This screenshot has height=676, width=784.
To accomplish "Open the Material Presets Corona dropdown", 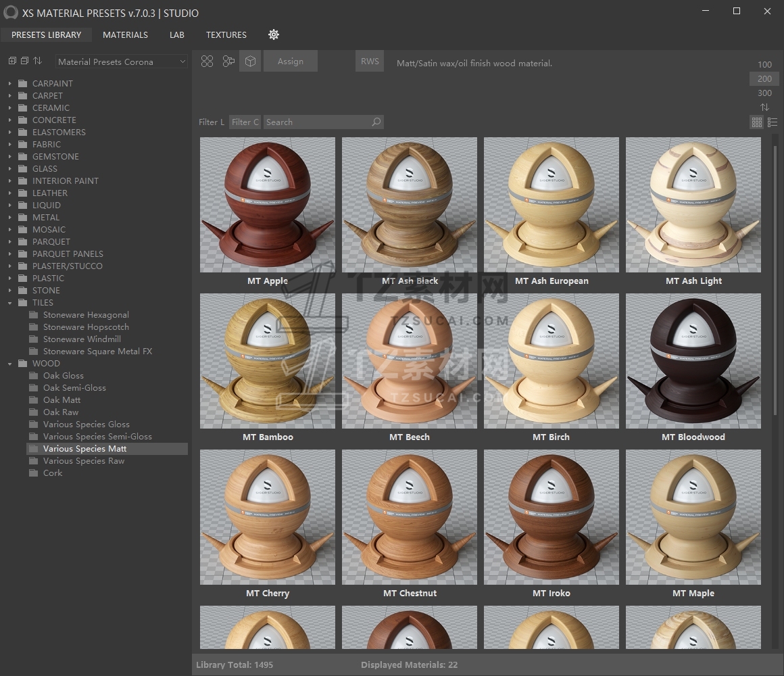I will [x=122, y=62].
